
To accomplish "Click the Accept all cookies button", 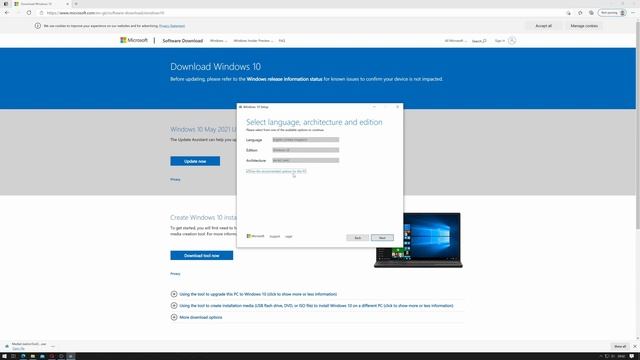I will pos(543,26).
